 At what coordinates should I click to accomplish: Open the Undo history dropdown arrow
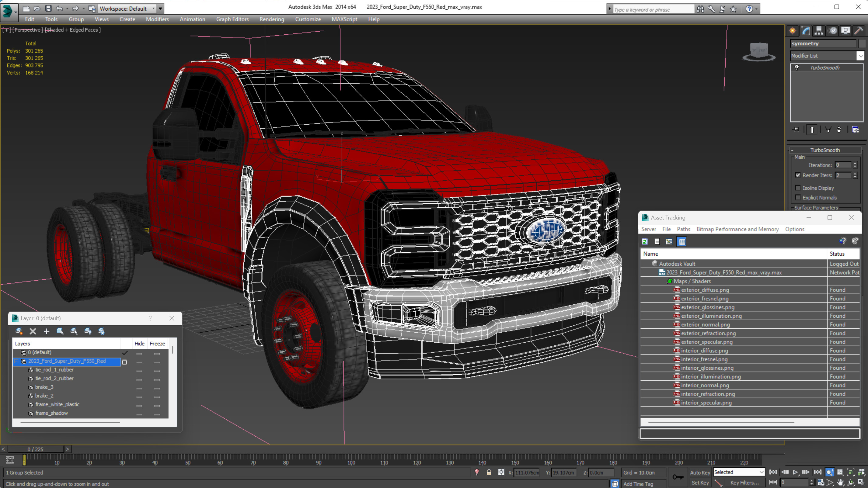pyautogui.click(x=67, y=9)
